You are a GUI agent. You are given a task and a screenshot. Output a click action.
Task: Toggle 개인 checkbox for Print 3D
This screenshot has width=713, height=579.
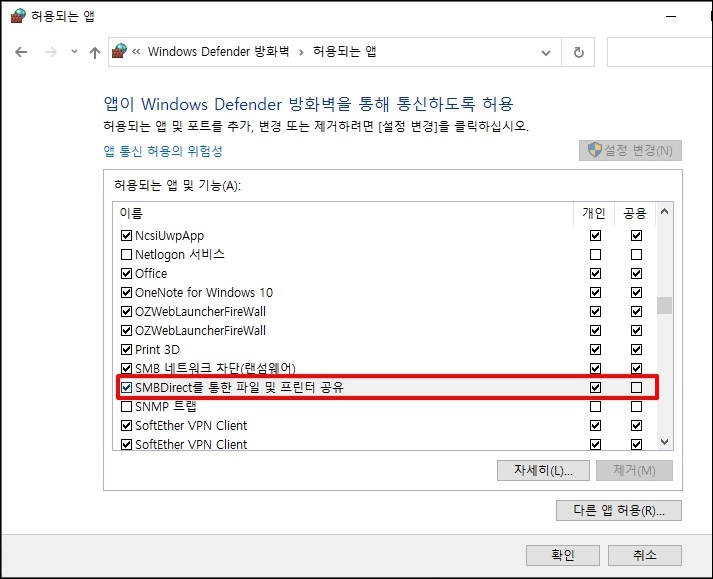(595, 349)
